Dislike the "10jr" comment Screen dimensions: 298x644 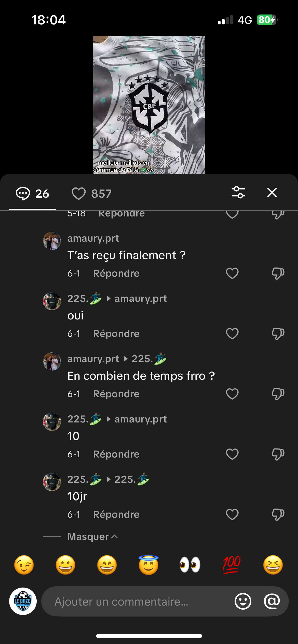pos(278,515)
